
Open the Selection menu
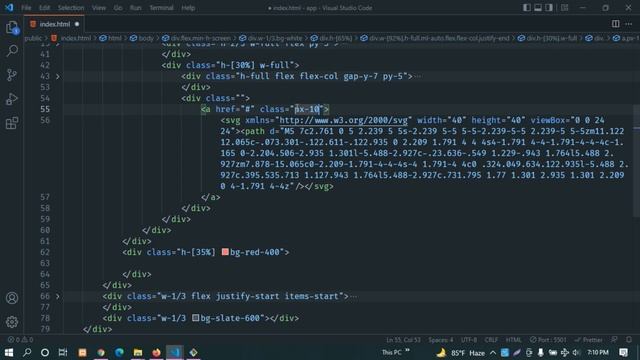click(71, 8)
